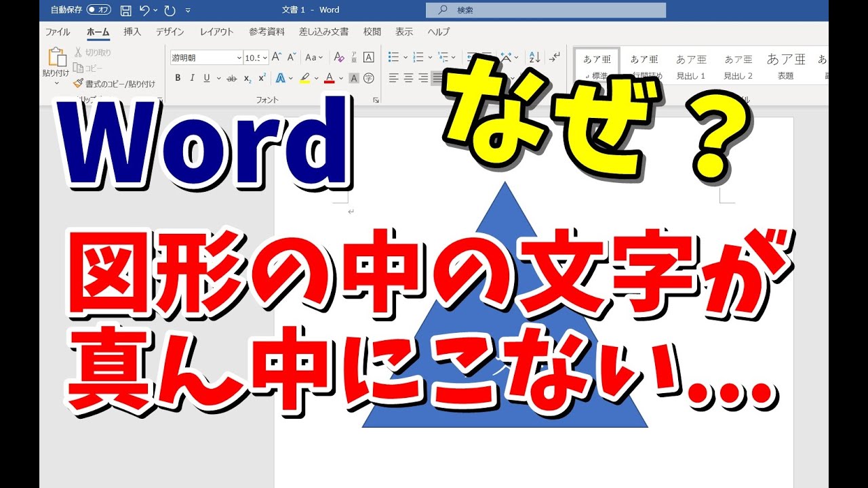
Task: Toggle Italic formatting
Action: coord(193,78)
